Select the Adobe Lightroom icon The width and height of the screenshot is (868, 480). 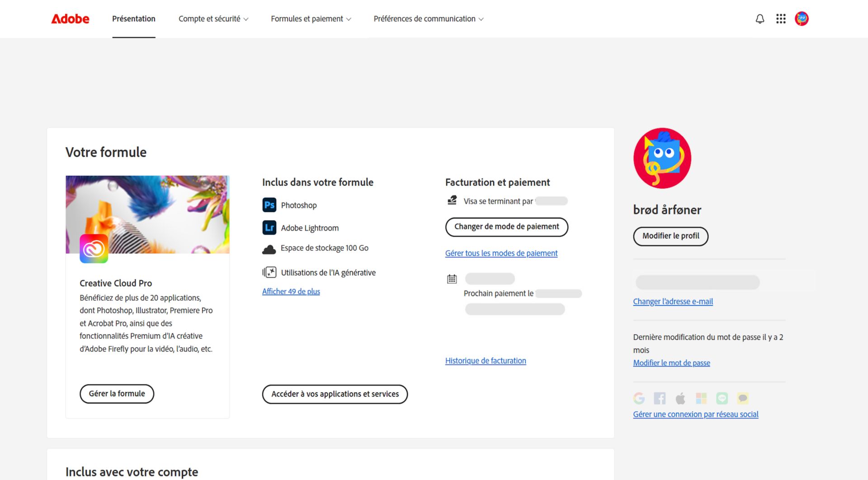(x=269, y=228)
